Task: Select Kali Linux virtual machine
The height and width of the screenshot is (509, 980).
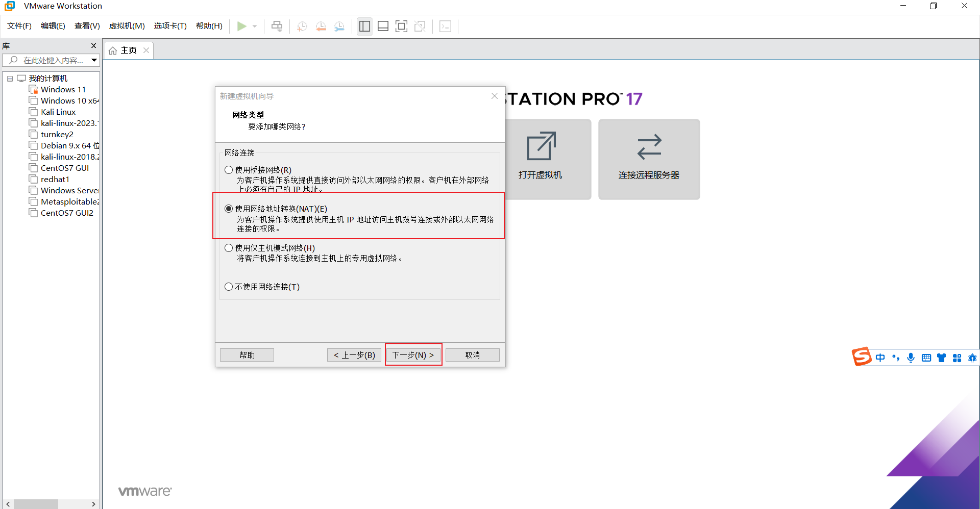Action: pos(58,112)
